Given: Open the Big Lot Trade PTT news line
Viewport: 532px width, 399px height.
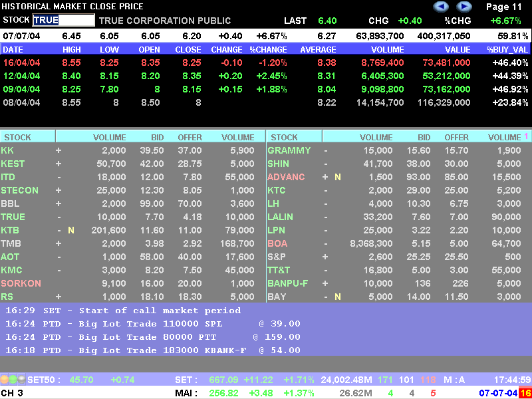Looking at the screenshot, I should [153, 337].
